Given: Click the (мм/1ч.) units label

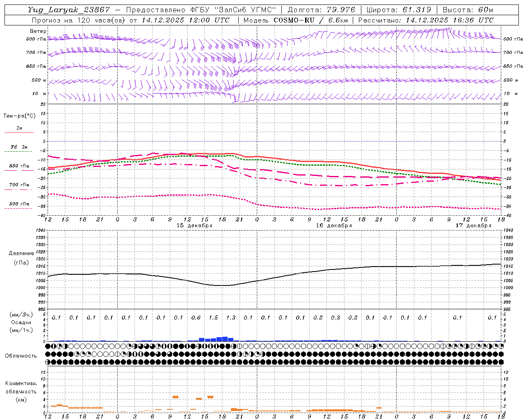Looking at the screenshot, I should click(x=21, y=330).
